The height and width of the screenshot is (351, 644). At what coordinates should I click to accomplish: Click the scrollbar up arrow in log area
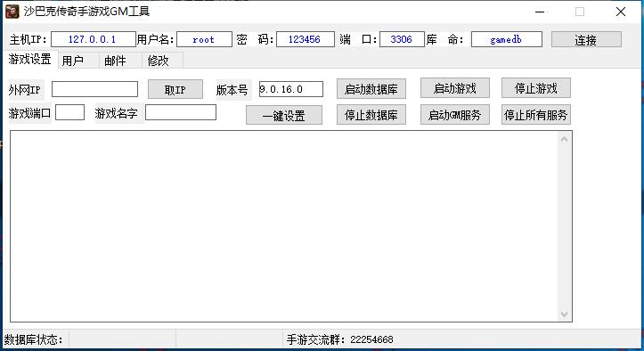pyautogui.click(x=565, y=139)
